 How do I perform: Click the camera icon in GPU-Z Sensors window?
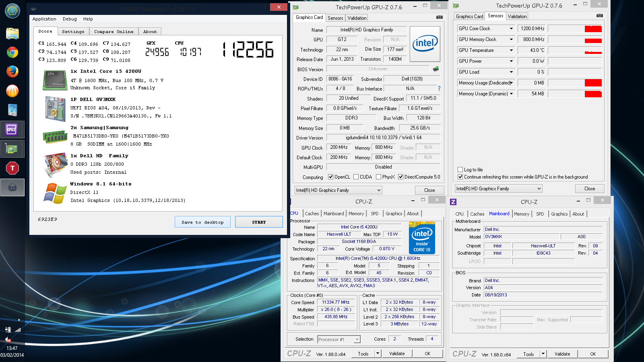600,16
